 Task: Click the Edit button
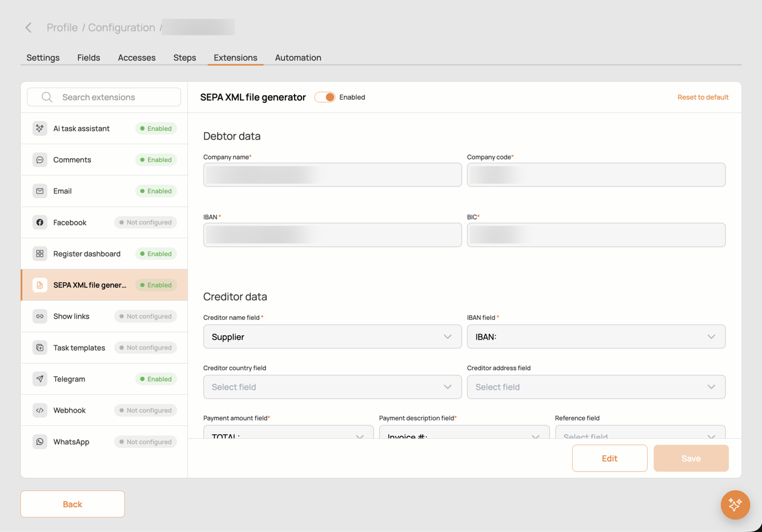pyautogui.click(x=610, y=458)
